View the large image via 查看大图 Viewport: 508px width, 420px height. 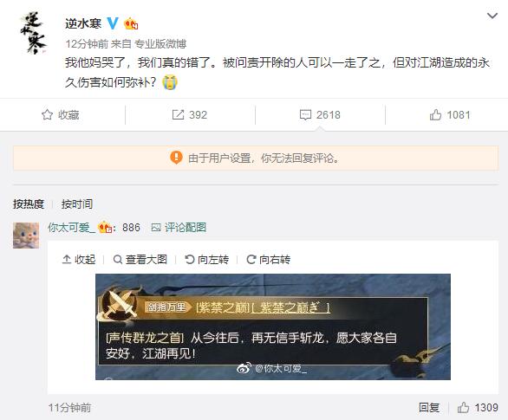coord(140,260)
